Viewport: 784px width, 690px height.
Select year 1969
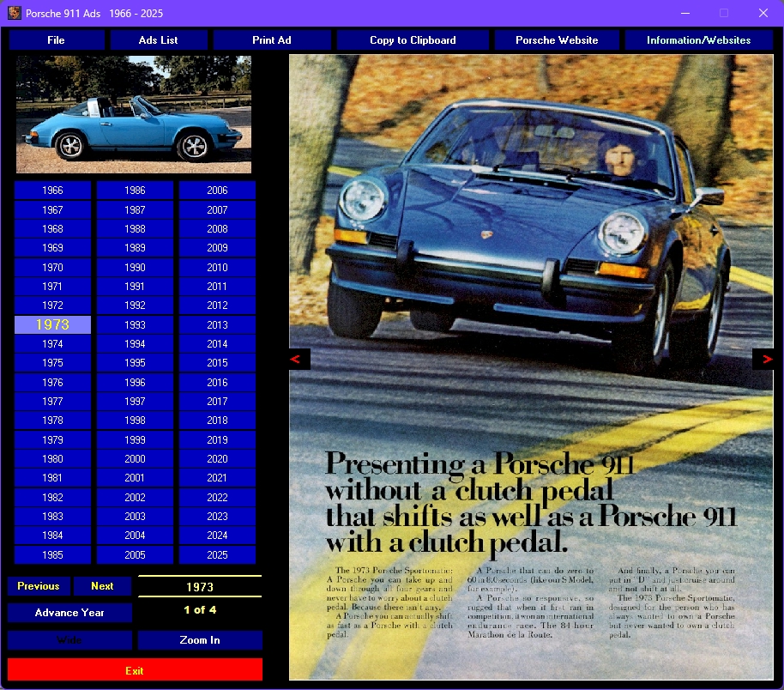point(52,248)
